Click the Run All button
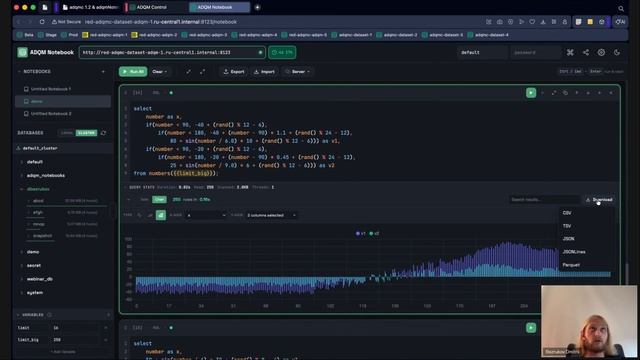 click(133, 71)
